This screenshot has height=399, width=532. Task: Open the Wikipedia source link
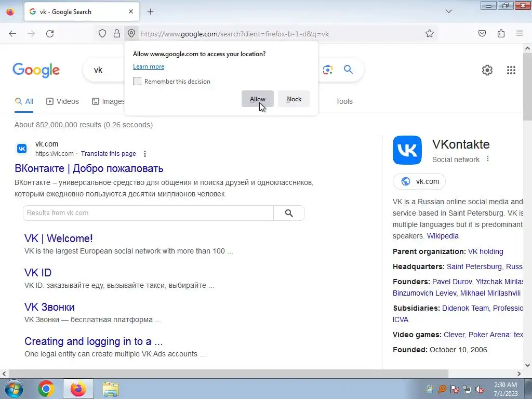pyautogui.click(x=443, y=236)
